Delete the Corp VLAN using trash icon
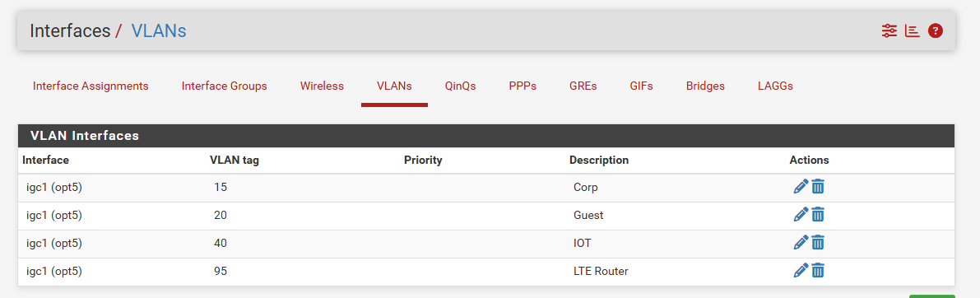This screenshot has width=980, height=298. pos(818,186)
